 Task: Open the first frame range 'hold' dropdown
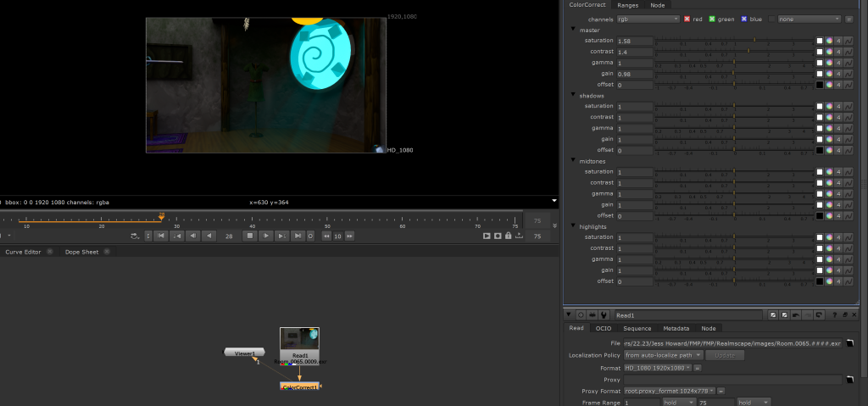click(x=677, y=403)
